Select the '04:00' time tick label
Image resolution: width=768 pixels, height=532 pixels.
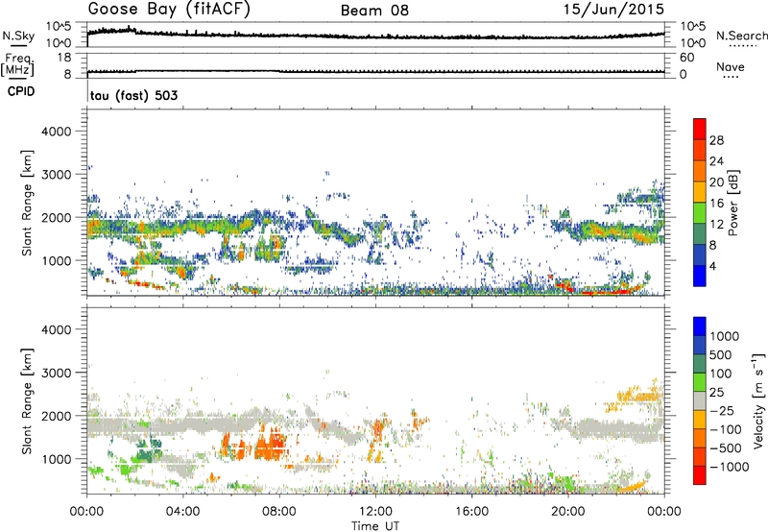coord(182,512)
